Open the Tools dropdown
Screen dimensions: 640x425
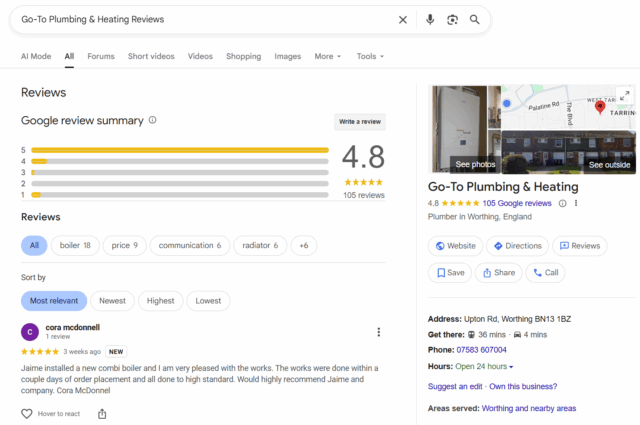click(370, 56)
